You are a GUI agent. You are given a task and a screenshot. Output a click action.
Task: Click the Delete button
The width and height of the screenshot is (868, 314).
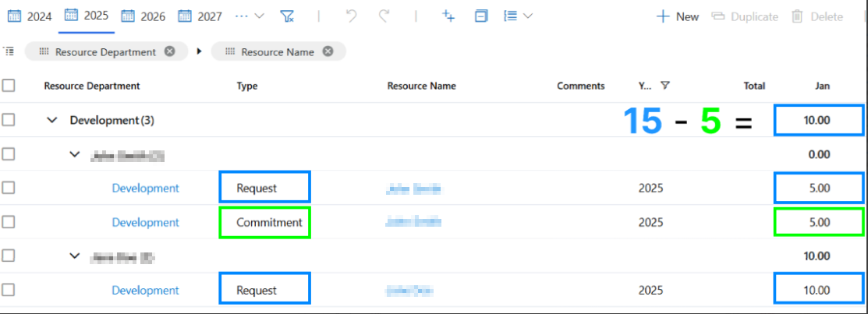pos(817,16)
